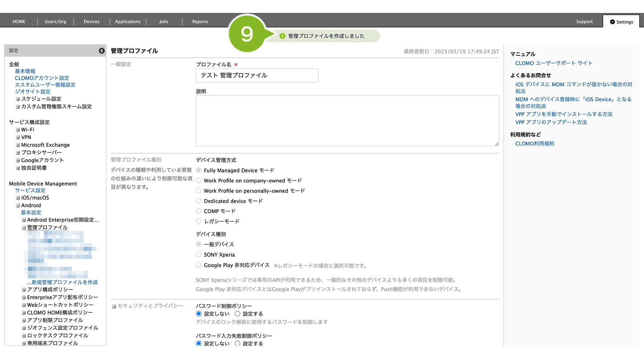Select レガシーモード radio button

(199, 221)
